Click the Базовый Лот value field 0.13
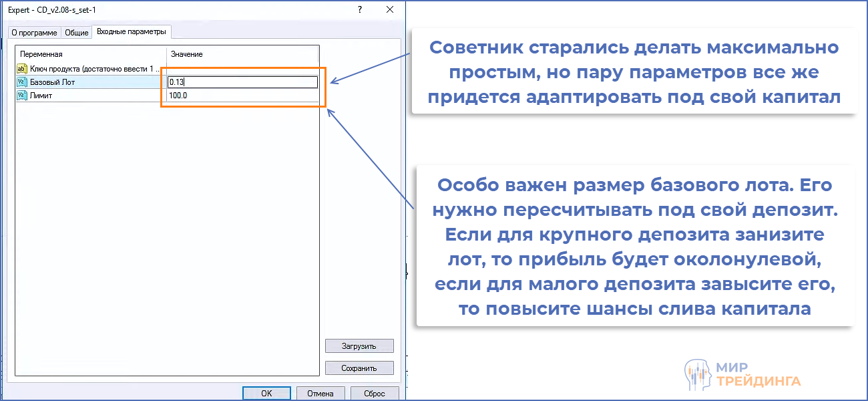 click(242, 82)
